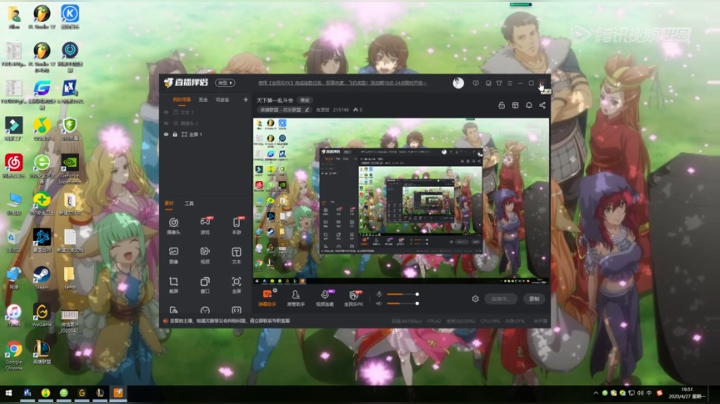The image size is (720, 404).
Task: Edit the stream category with pencil icon
Action: 307,110
